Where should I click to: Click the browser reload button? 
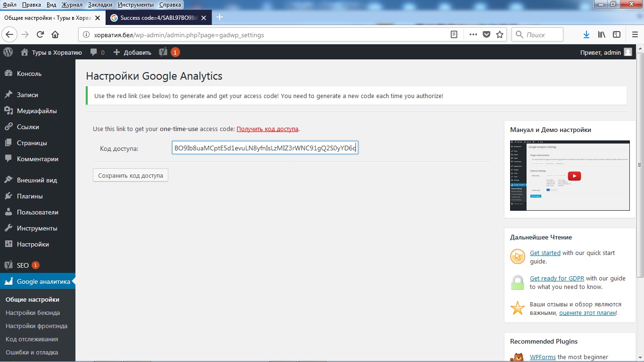tap(41, 34)
